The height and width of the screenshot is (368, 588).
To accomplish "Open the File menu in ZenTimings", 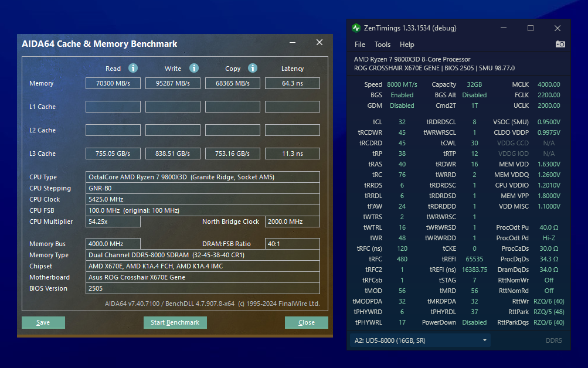I will (x=360, y=45).
